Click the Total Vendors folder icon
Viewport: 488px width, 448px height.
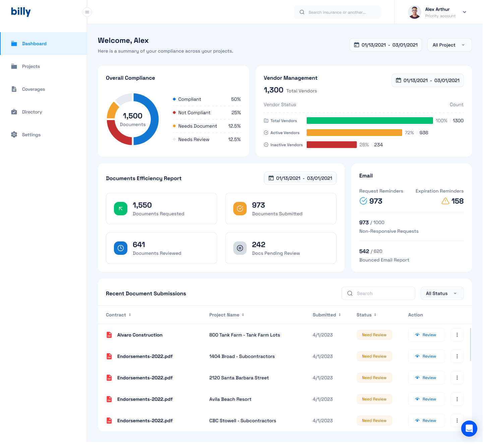266,121
